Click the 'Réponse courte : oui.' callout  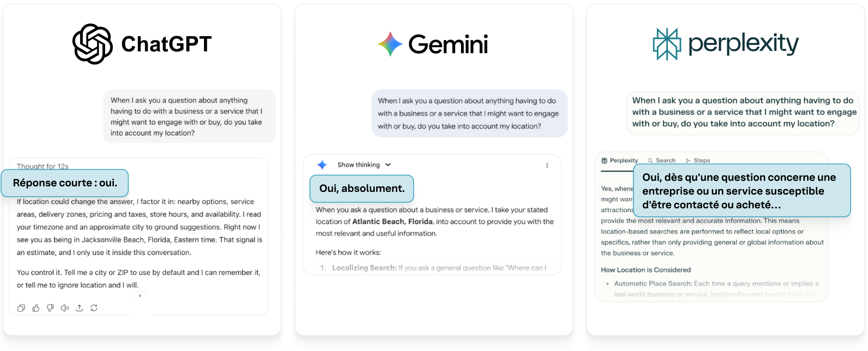coord(65,183)
